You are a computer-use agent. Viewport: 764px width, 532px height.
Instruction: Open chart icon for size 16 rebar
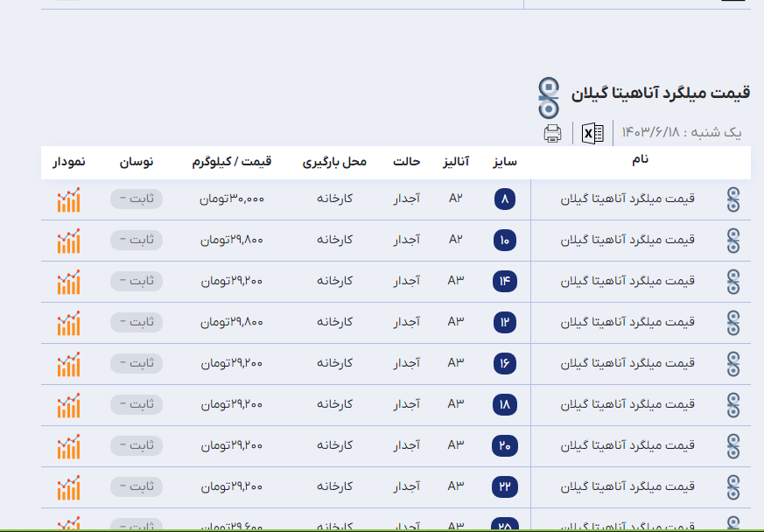[x=68, y=364]
